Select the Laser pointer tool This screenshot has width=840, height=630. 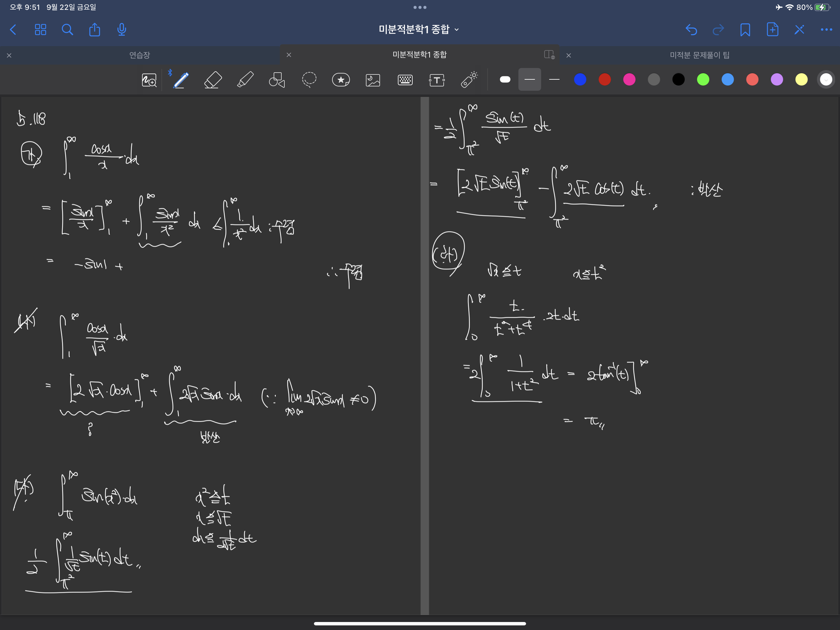469,80
